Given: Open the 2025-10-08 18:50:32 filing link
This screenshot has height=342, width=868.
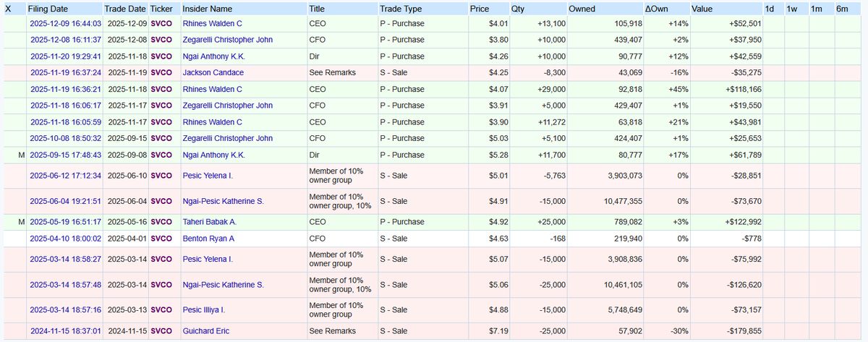Looking at the screenshot, I should click(65, 138).
